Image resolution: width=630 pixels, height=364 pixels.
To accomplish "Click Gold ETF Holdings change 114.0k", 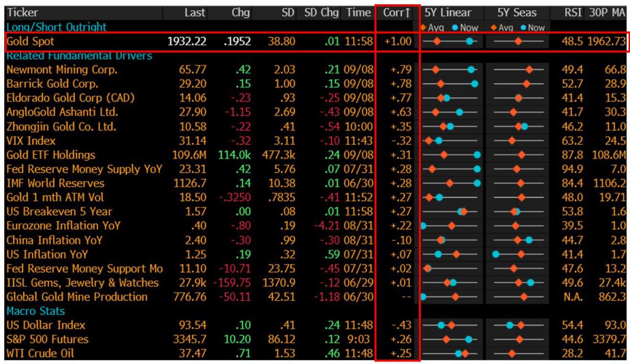I will tap(234, 155).
